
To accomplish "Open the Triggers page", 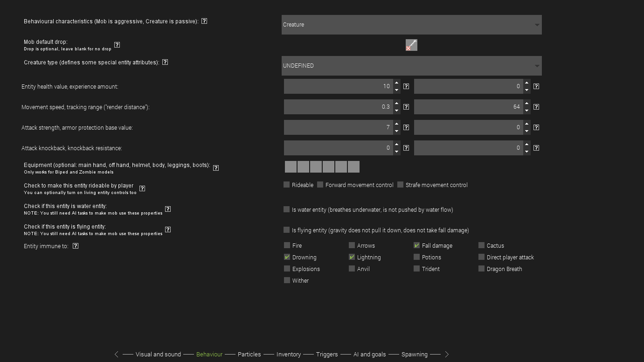I will (x=326, y=354).
